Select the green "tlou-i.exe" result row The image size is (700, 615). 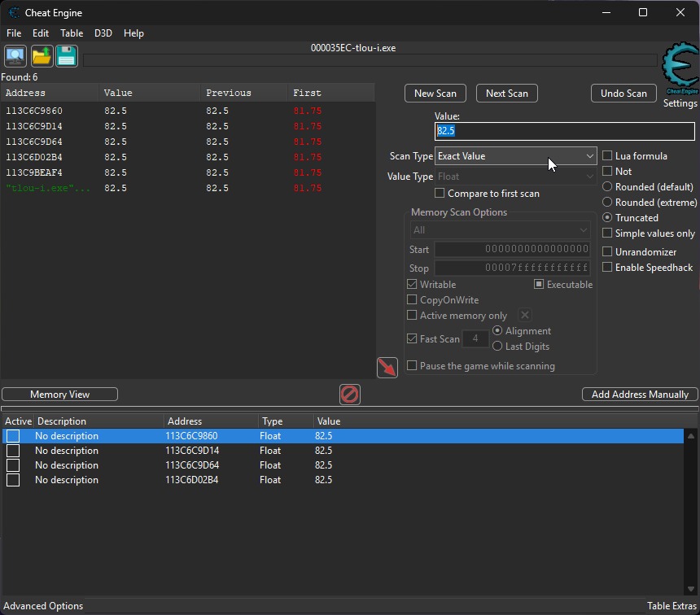(187, 188)
